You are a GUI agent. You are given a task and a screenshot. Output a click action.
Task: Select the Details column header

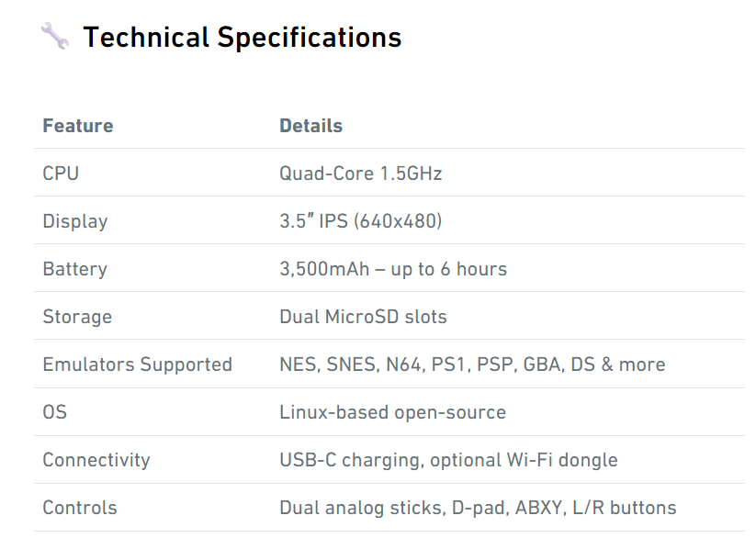[x=311, y=126]
